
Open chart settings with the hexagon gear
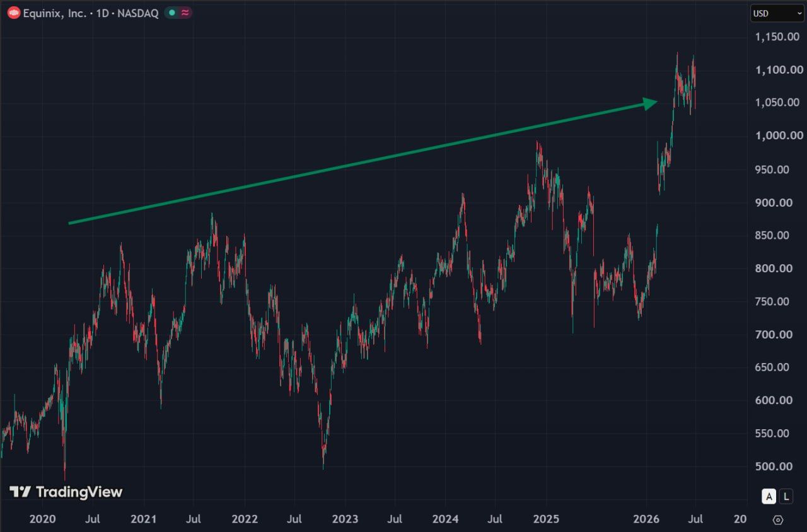[778, 519]
